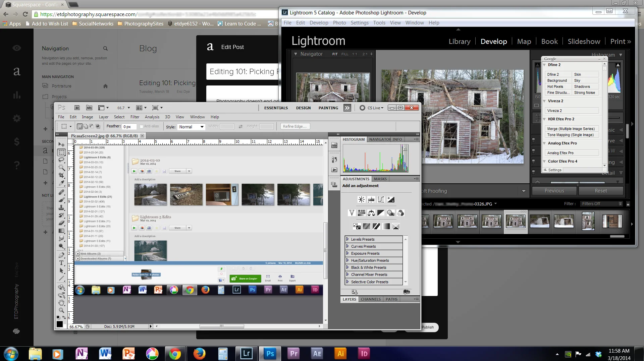Select the Healing Brush tool
Screen dimensions: 644x361
pyautogui.click(x=61, y=192)
